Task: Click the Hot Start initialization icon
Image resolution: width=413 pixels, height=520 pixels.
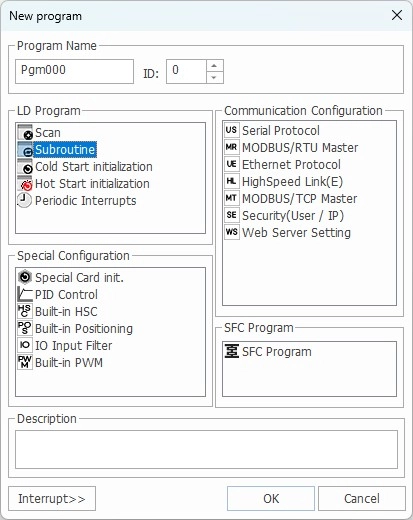Action: tap(25, 183)
